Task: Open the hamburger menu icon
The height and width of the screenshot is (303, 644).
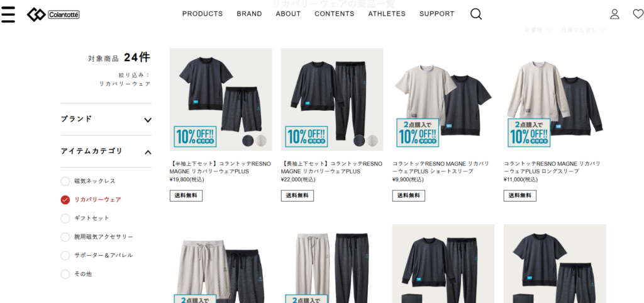Action: pyautogui.click(x=8, y=14)
